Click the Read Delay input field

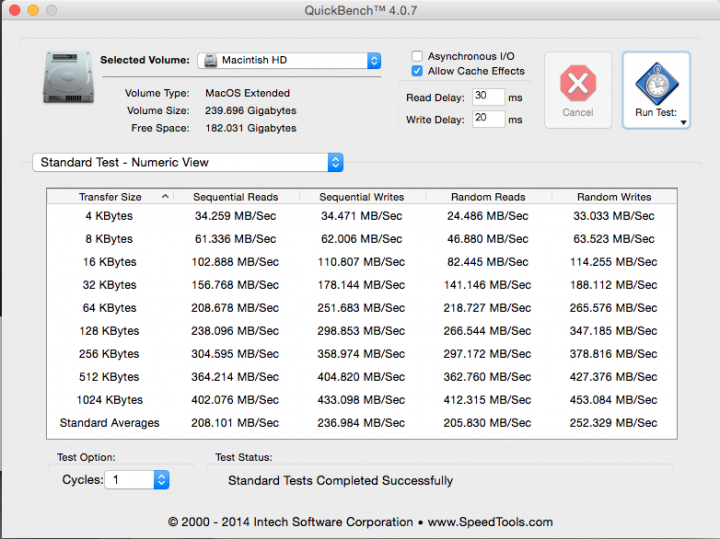pos(488,97)
